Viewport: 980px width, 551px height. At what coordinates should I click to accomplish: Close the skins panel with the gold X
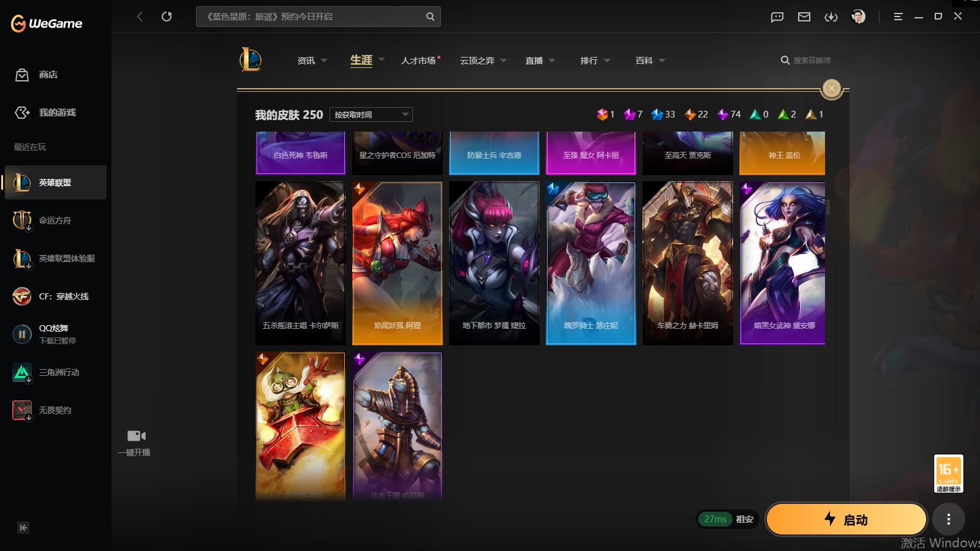point(831,88)
